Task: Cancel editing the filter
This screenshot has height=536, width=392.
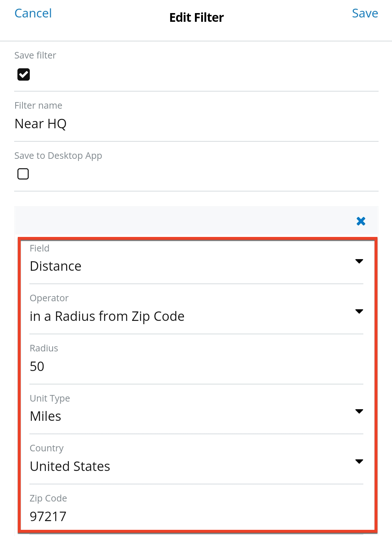Action: pos(33,13)
